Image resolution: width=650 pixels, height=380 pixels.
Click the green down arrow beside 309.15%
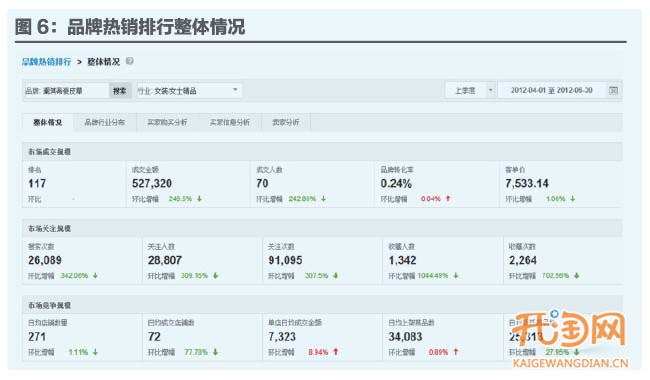click(215, 276)
